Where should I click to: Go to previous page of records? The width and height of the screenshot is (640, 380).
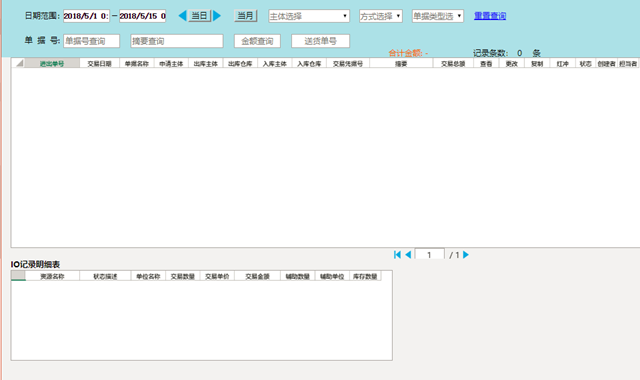pyautogui.click(x=408, y=255)
